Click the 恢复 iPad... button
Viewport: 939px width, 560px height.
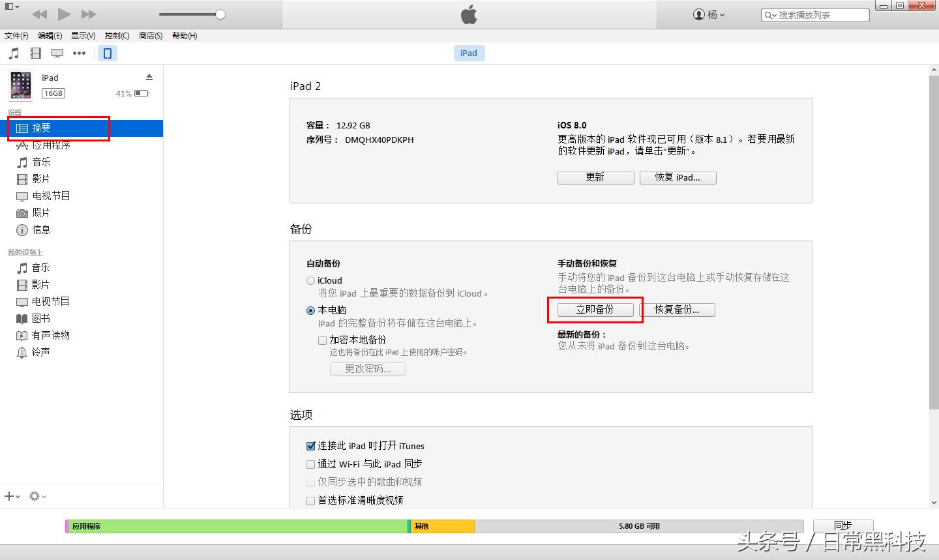coord(678,177)
